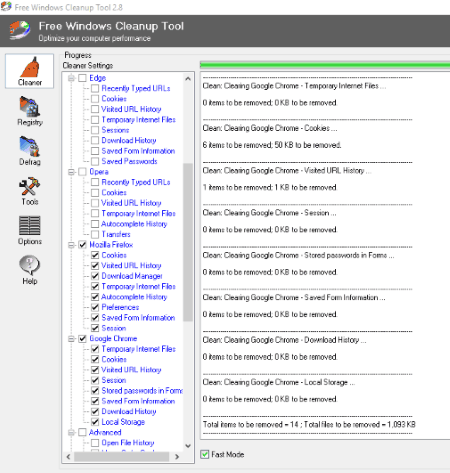Toggle the Fast Mode checkbox

(x=205, y=454)
